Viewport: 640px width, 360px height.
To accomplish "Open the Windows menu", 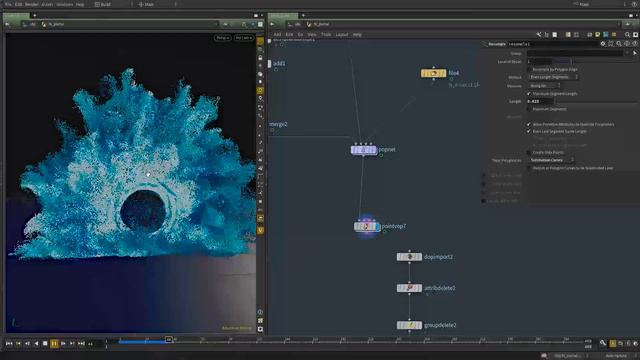I will (64, 4).
